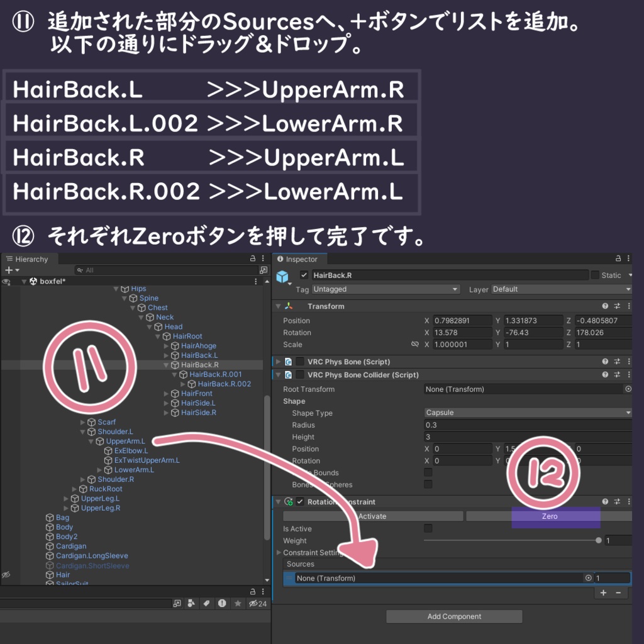
Task: Open the Layer dropdown (Default)
Action: pyautogui.click(x=562, y=289)
